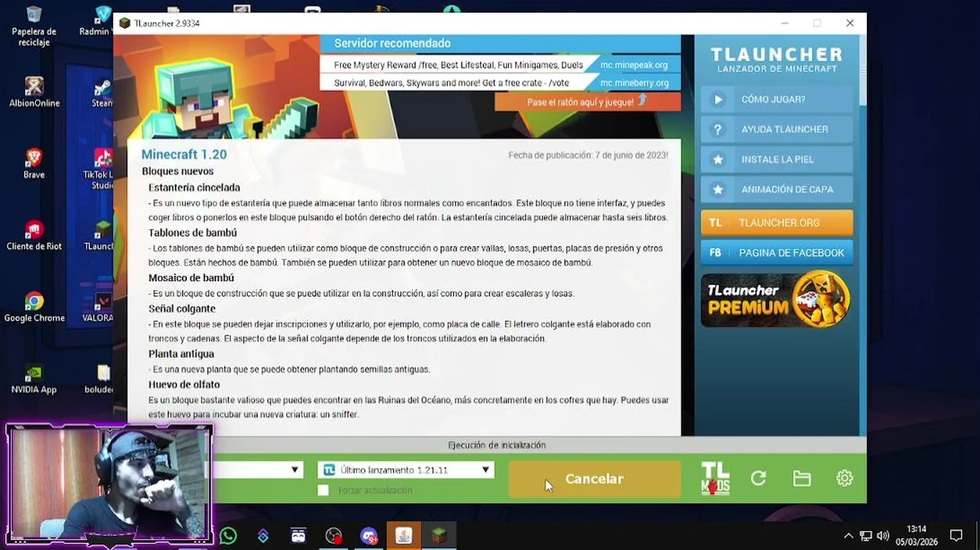Click the play icon beside Cómo Jugar
This screenshot has width=980, height=550.
click(717, 99)
